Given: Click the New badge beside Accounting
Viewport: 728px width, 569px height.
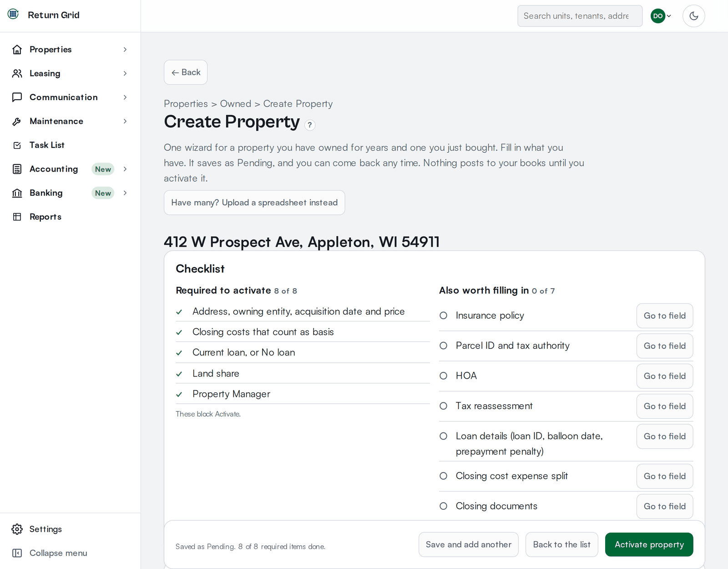Looking at the screenshot, I should coord(103,169).
